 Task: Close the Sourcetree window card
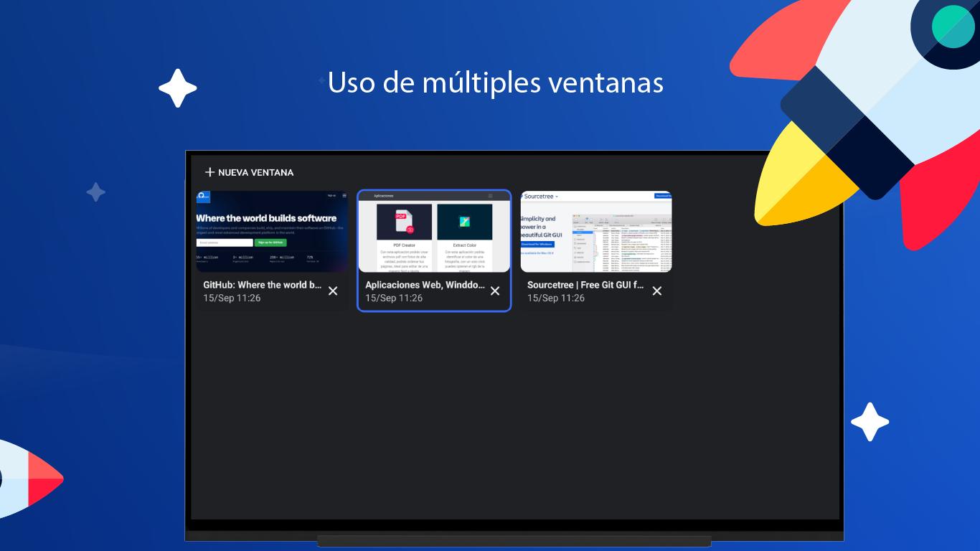pyautogui.click(x=657, y=291)
